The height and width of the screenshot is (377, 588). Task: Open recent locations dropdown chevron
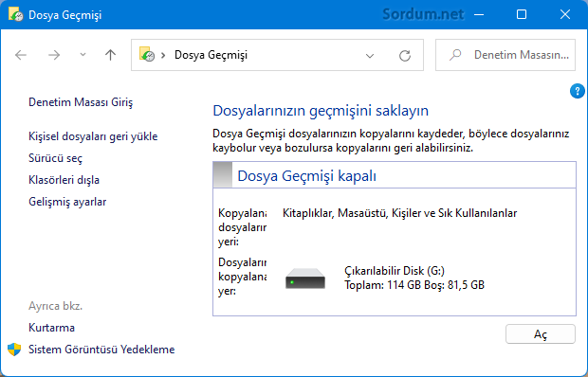tap(83, 55)
